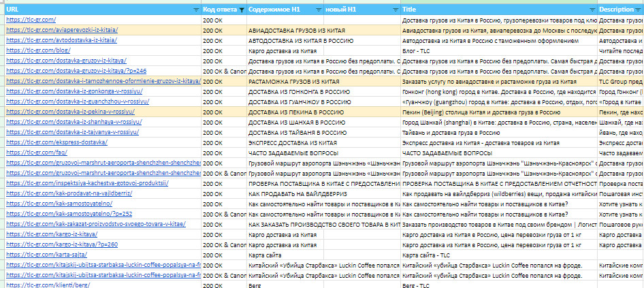Open the https://tlc-gr.com/ homepage link
The width and height of the screenshot is (644, 288).
coord(31,20)
